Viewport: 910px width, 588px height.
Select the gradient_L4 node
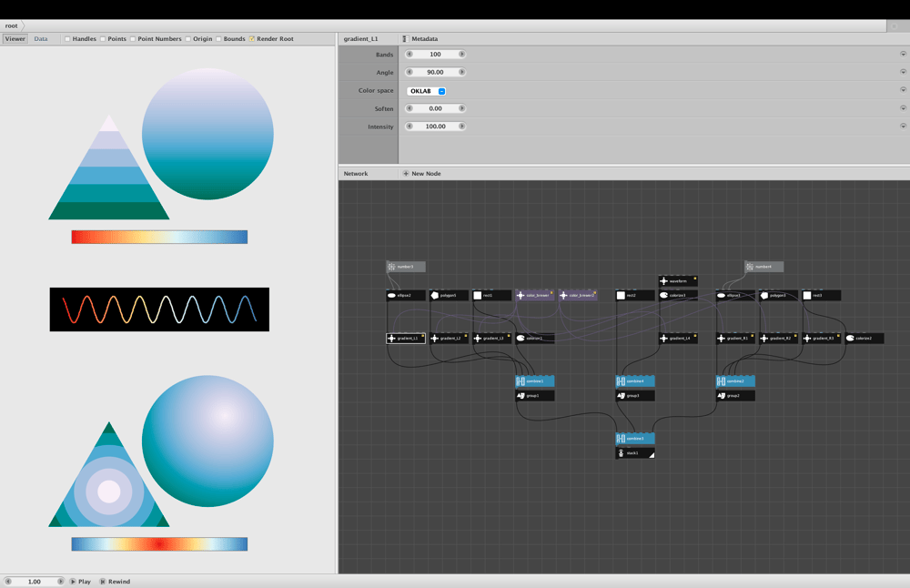tap(678, 338)
